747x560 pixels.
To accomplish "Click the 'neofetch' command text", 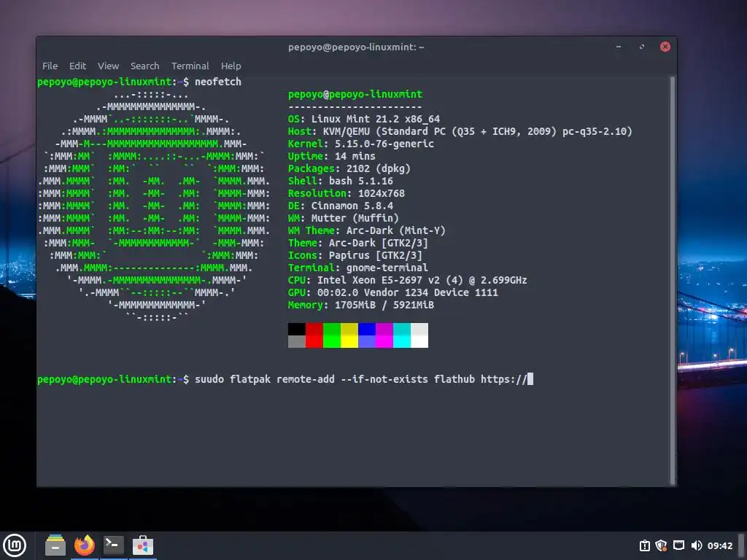I will (217, 82).
